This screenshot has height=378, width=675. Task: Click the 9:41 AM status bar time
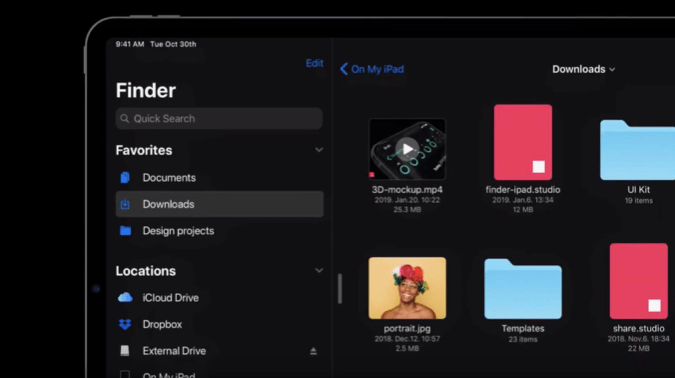tap(130, 44)
